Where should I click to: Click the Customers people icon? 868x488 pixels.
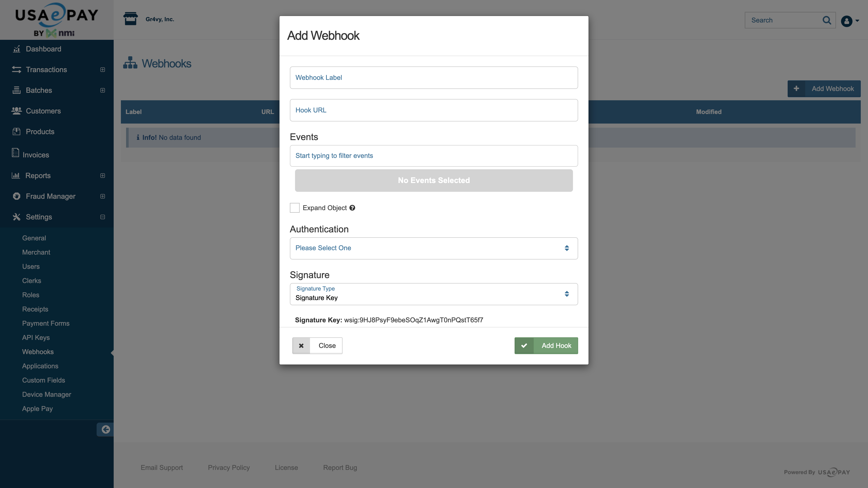click(17, 111)
